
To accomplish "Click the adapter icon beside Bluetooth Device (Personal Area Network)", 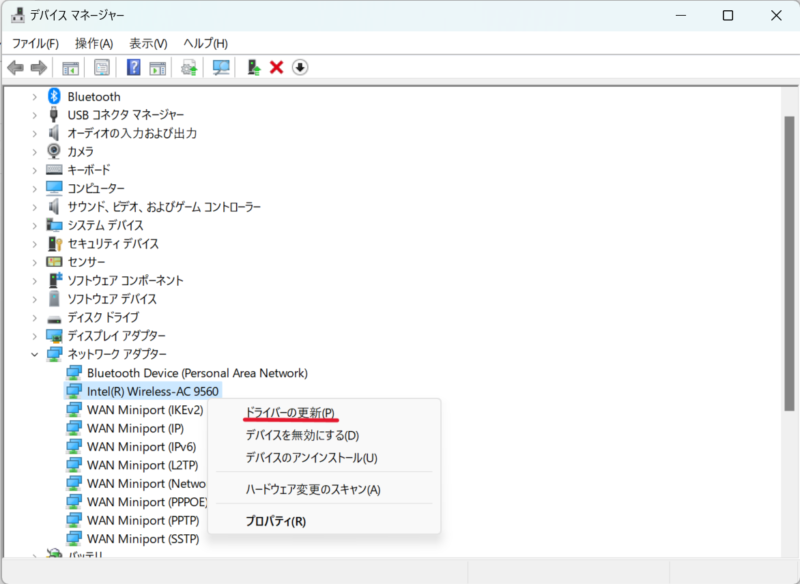I will coord(74,373).
